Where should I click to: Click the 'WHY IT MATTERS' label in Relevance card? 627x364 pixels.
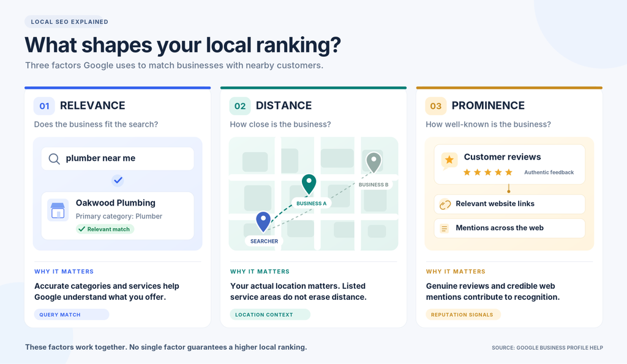(64, 271)
